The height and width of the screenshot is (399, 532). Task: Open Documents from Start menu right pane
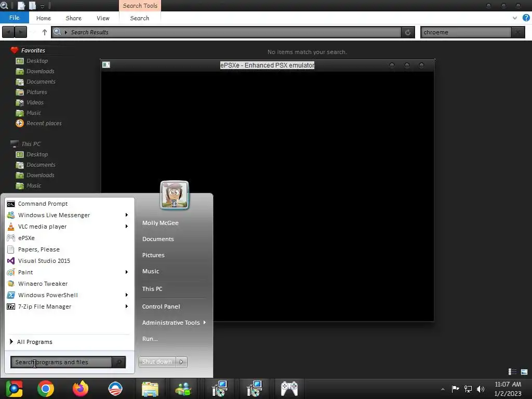(158, 239)
